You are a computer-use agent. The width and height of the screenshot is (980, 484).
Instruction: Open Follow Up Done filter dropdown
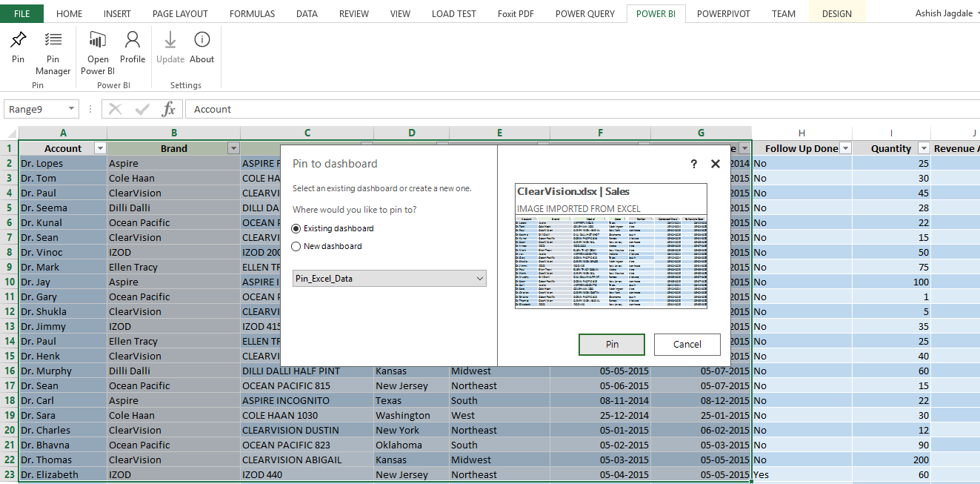845,148
